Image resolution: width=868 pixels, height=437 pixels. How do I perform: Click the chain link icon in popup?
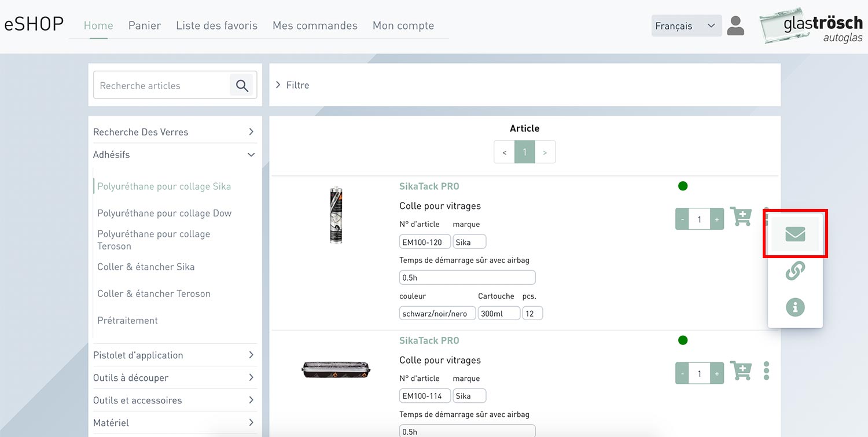[795, 270]
